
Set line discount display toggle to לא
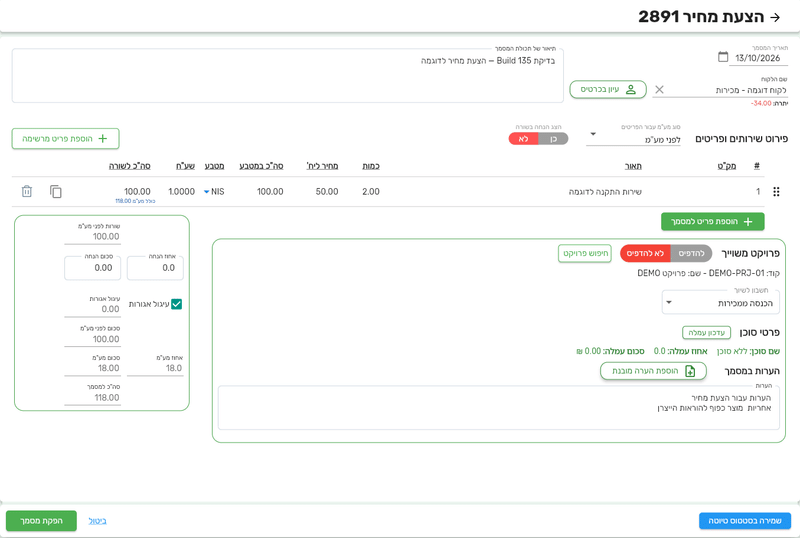[523, 139]
